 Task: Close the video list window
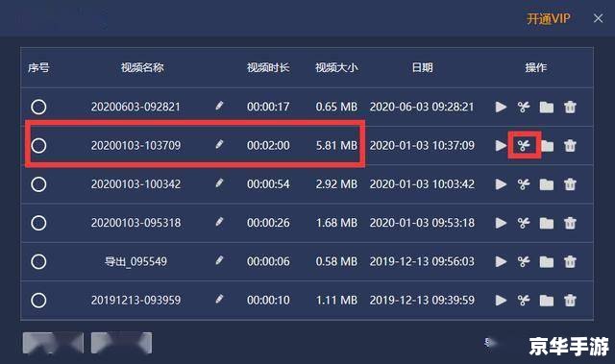(x=598, y=18)
